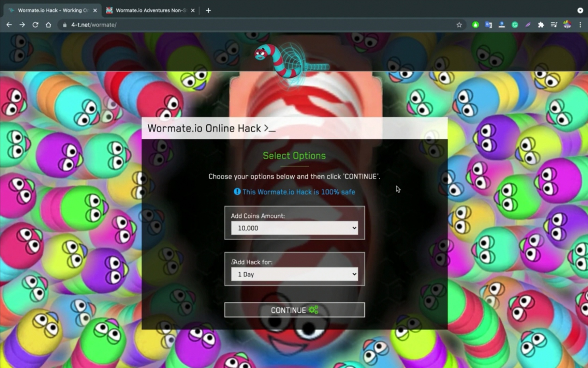Close the Wormate.io Adventures tab

click(193, 11)
